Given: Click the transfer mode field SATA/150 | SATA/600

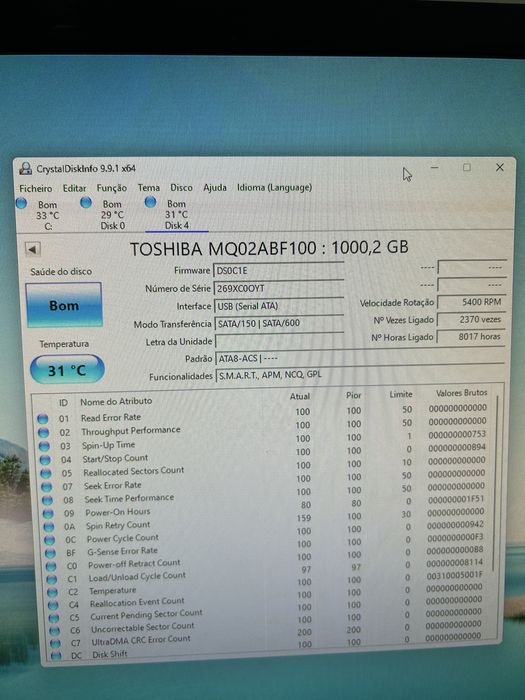Looking at the screenshot, I should point(279,323).
